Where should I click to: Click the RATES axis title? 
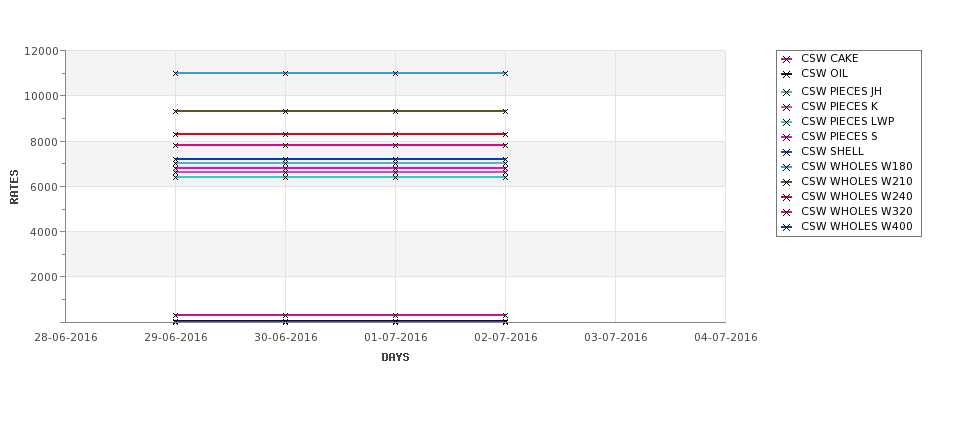click(x=14, y=187)
